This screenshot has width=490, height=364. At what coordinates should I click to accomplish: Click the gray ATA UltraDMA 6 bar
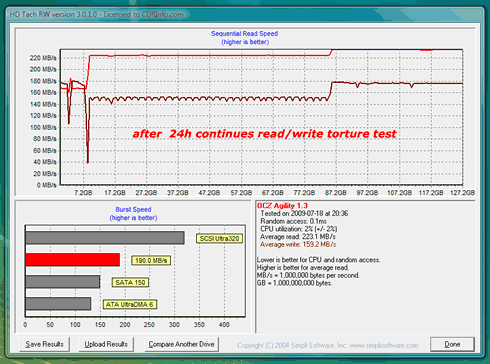coord(58,304)
